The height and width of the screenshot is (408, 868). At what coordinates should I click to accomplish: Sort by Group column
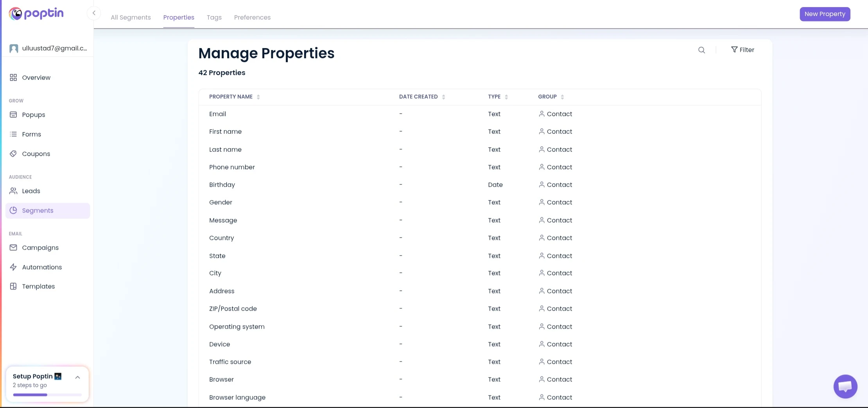[551, 97]
